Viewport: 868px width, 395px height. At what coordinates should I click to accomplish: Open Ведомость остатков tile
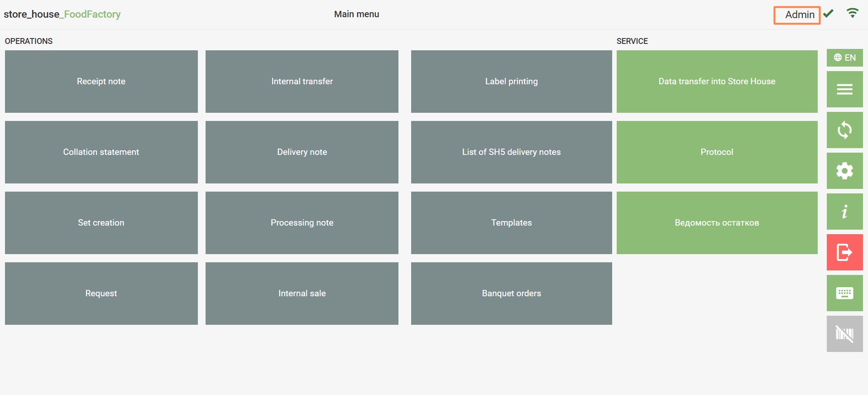[717, 223]
